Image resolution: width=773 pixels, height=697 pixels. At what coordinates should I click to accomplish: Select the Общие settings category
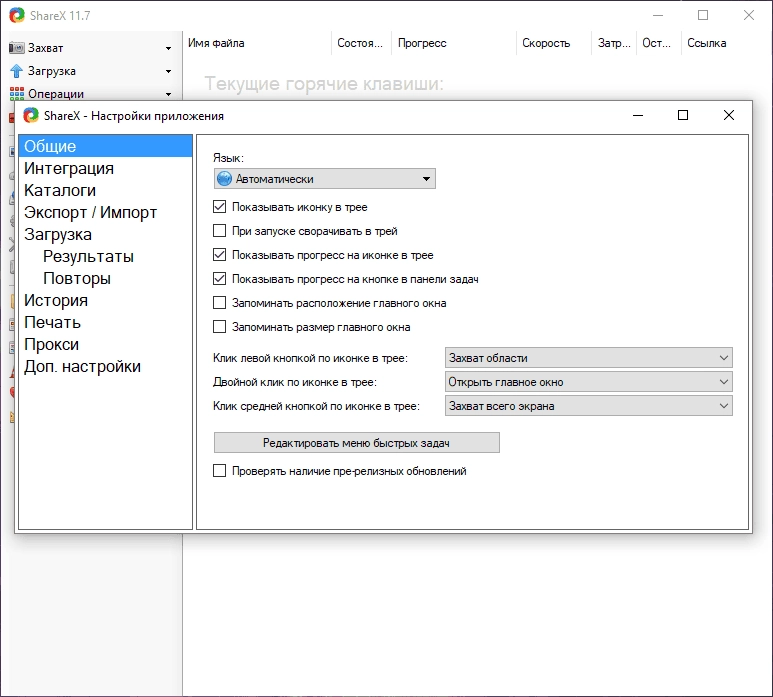[105, 146]
